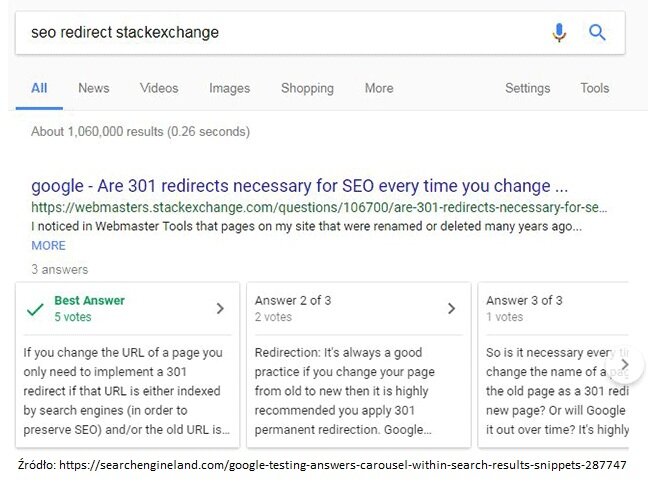Viewport: 666px width, 482px height.
Task: Open the More search categories menu
Action: [x=379, y=88]
